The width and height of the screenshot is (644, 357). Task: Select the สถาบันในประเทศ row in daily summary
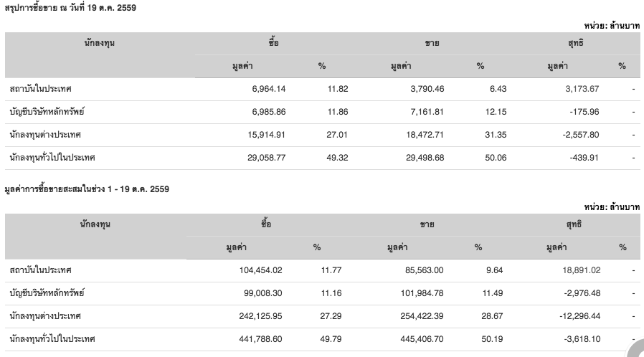(x=323, y=89)
